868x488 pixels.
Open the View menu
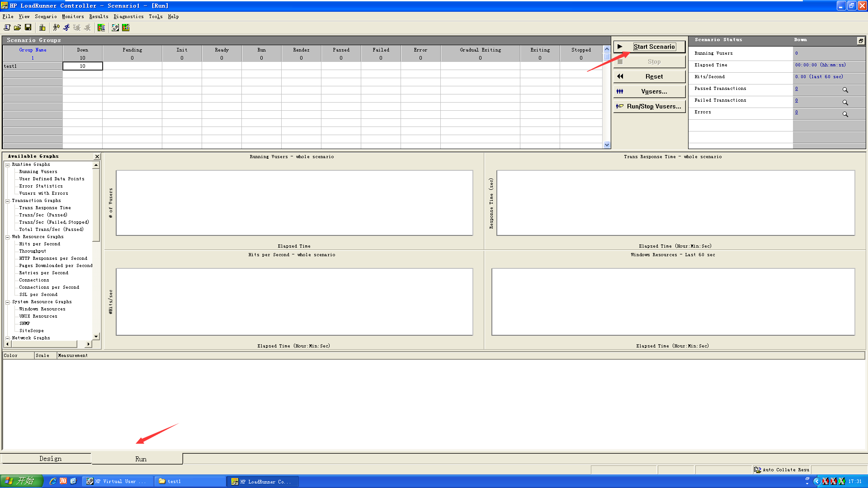click(24, 17)
